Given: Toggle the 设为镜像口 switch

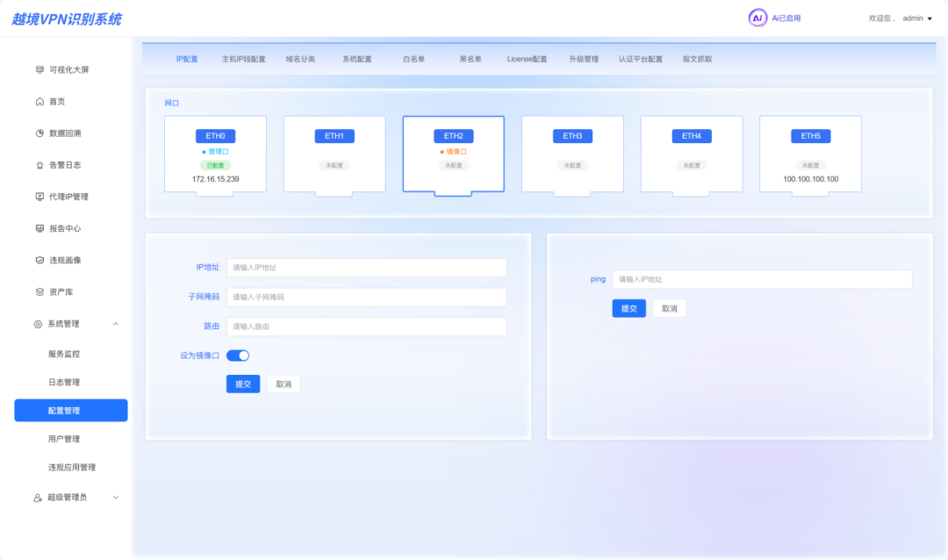Looking at the screenshot, I should (238, 355).
